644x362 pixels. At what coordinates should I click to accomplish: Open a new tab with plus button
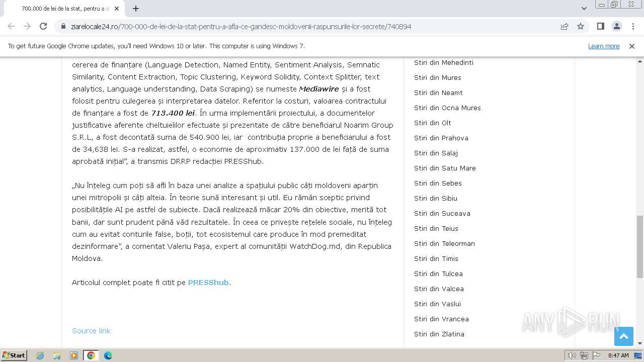pyautogui.click(x=136, y=9)
